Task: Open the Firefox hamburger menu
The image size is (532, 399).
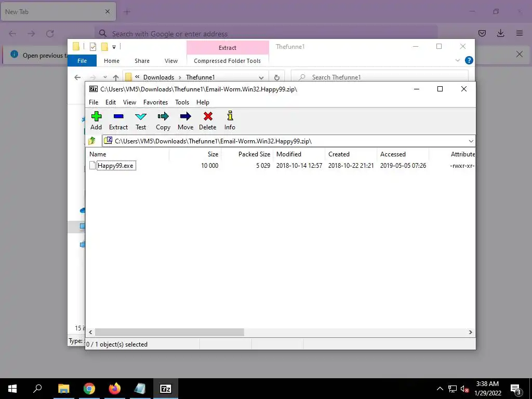Action: click(x=520, y=33)
